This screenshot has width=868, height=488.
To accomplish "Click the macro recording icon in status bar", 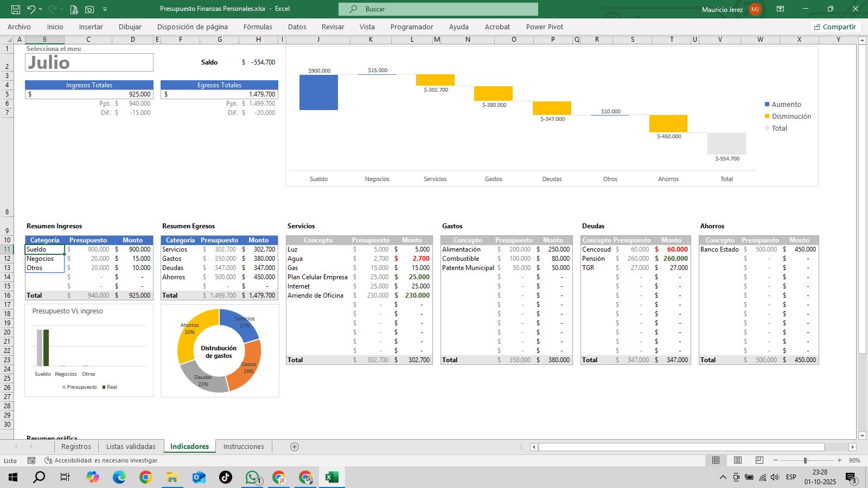I will pyautogui.click(x=31, y=460).
